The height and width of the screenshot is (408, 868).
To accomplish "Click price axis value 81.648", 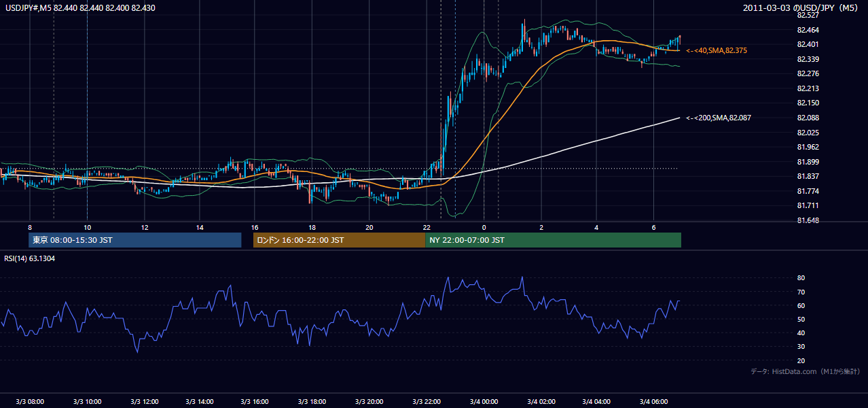I will [808, 220].
